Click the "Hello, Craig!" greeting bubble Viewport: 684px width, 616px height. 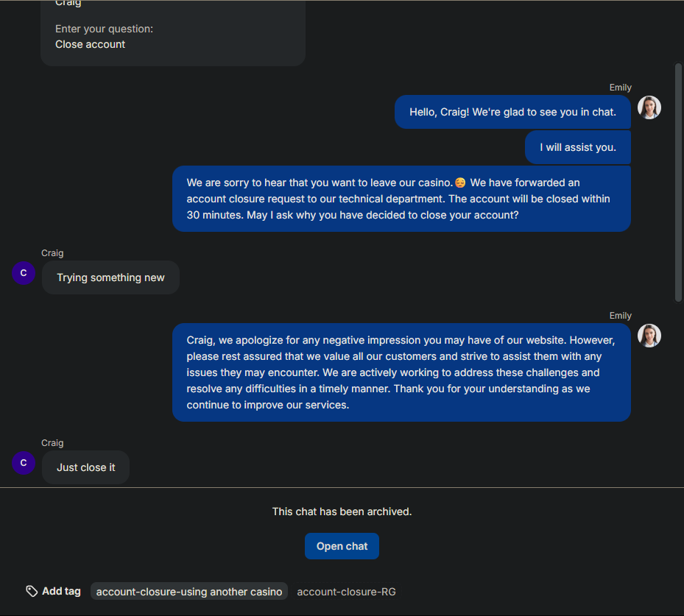[512, 113]
